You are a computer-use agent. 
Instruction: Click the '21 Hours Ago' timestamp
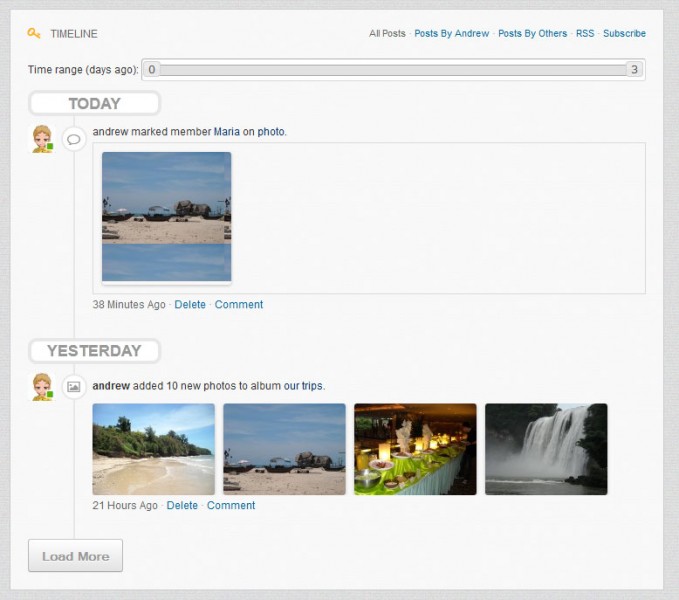[x=125, y=505]
